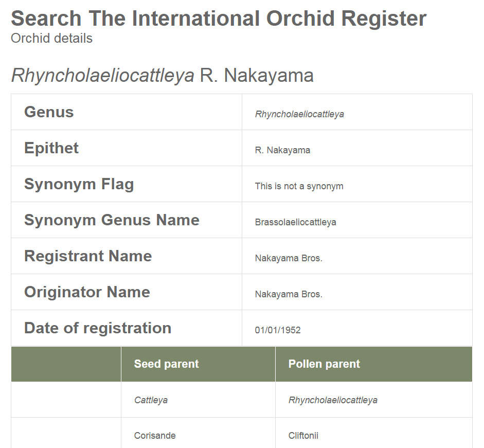Click the Search The International Orchid Register heading
484x448 pixels.
pyautogui.click(x=219, y=19)
